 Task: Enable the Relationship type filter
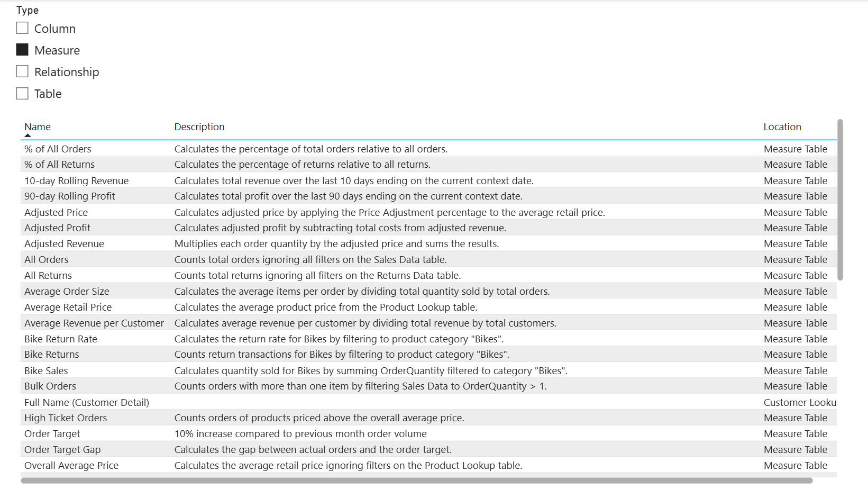(22, 71)
